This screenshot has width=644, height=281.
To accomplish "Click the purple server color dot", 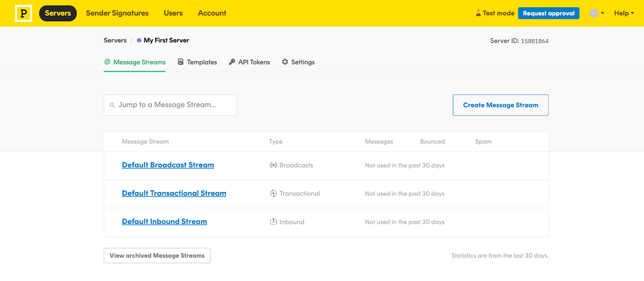I will 139,40.
